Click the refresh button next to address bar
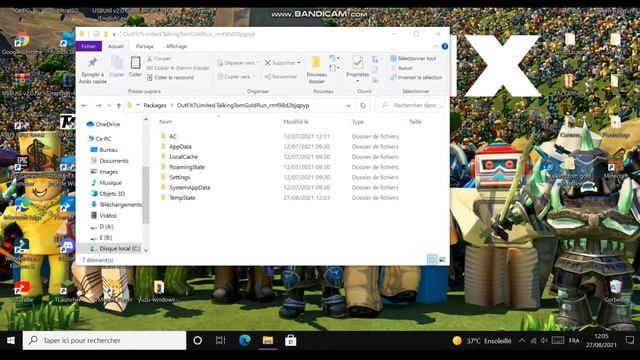 (x=363, y=106)
